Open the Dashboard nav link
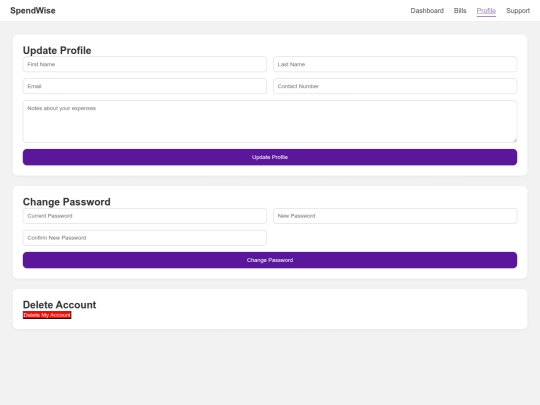The image size is (540, 405). 427,11
